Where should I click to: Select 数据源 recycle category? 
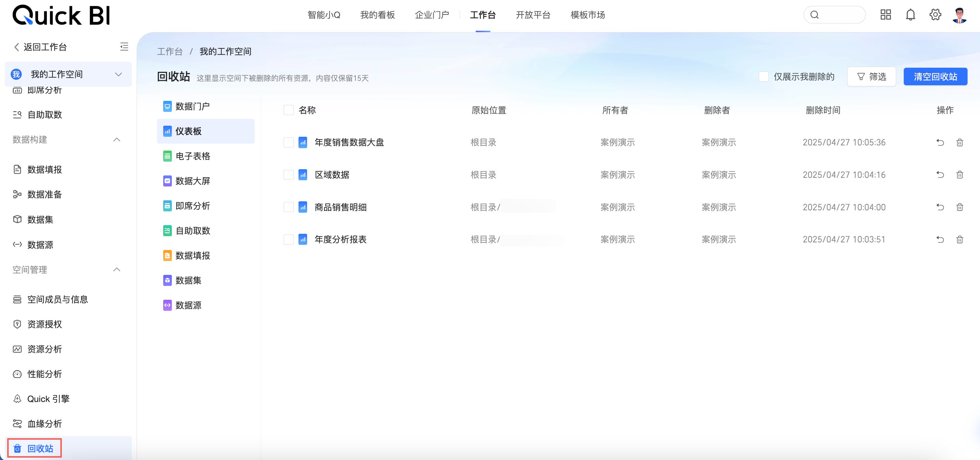tap(205, 305)
